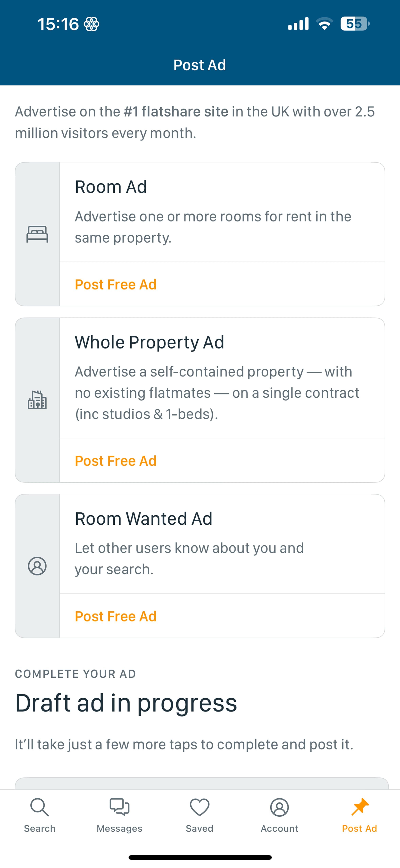Tap the battery indicator in status bar
This screenshot has width=400, height=868.
click(x=354, y=24)
